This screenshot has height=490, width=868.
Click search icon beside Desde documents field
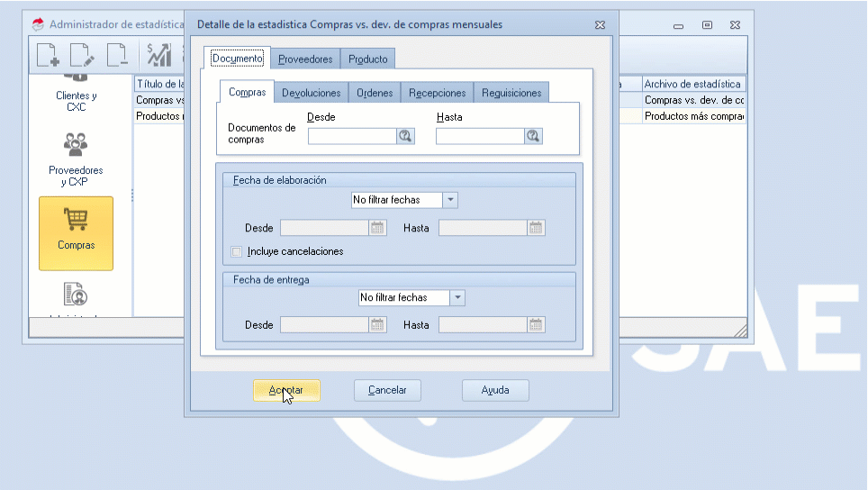coord(405,136)
